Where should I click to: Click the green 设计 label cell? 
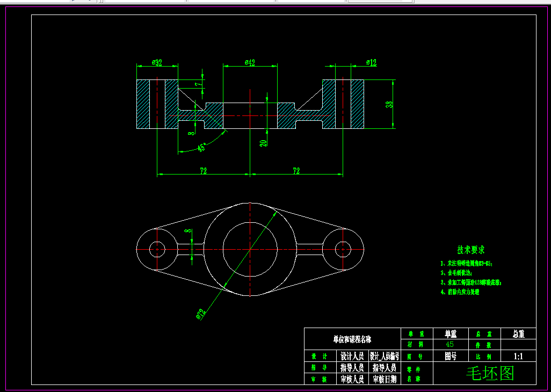coord(320,356)
